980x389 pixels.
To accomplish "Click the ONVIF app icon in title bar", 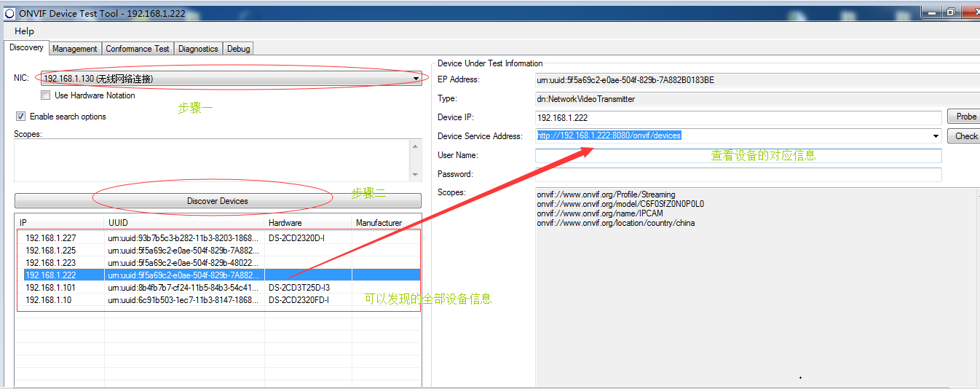I will coord(10,13).
